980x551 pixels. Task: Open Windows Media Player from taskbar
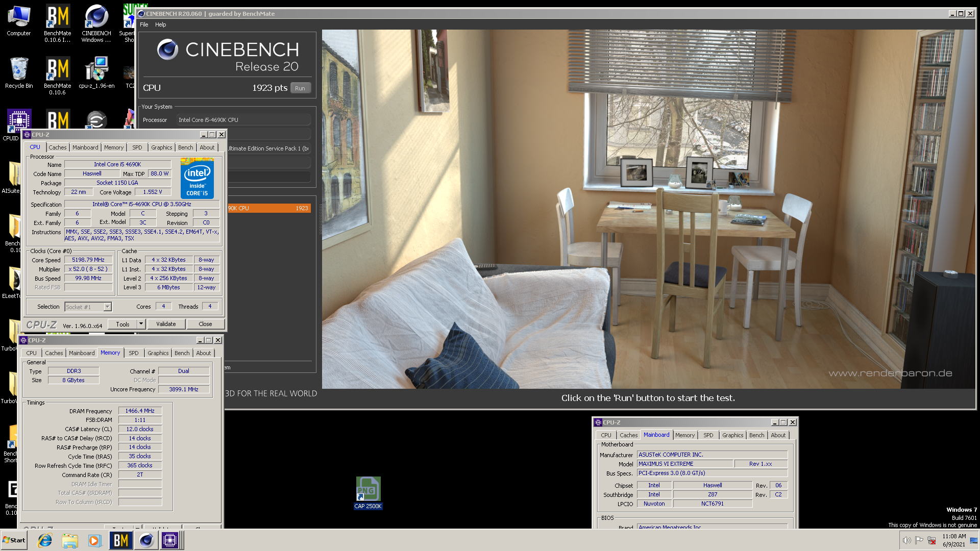(94, 540)
